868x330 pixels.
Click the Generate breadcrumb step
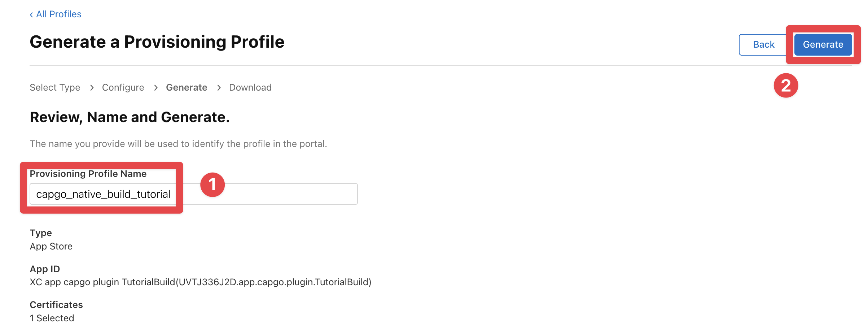coord(186,87)
